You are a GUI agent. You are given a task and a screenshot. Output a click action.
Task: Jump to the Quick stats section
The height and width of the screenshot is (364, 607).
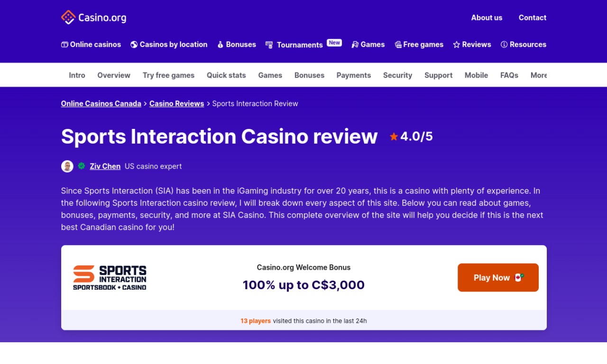point(226,75)
